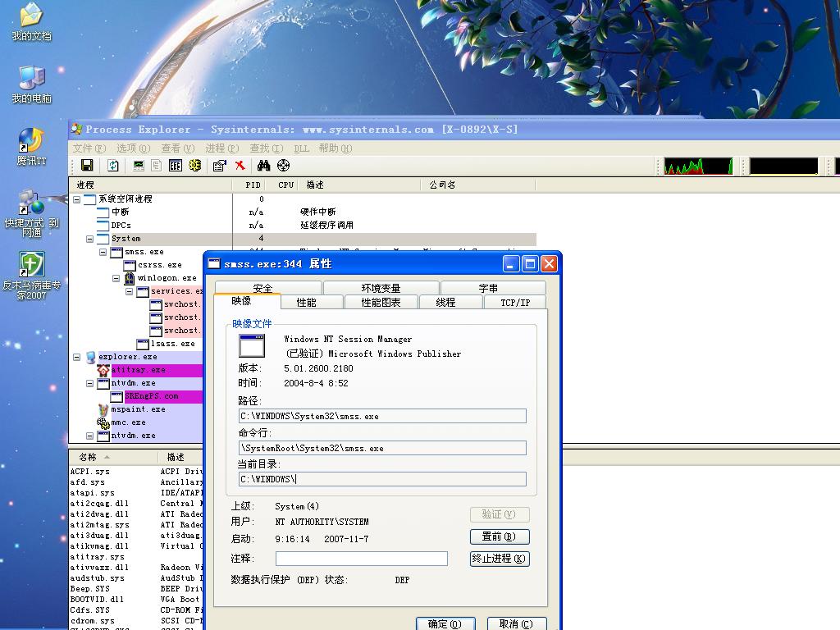Click the Save icon in the toolbar

pyautogui.click(x=87, y=166)
